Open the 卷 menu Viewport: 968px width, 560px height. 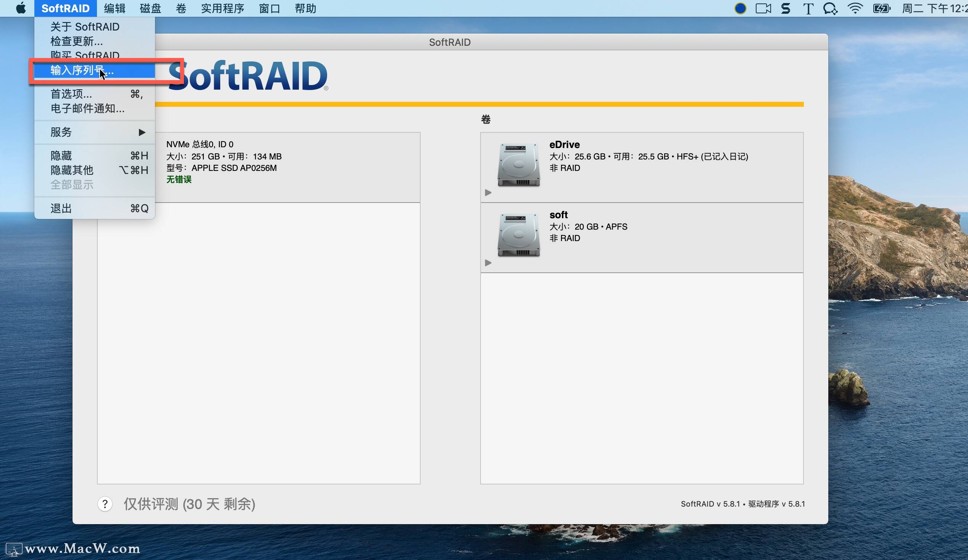tap(181, 8)
